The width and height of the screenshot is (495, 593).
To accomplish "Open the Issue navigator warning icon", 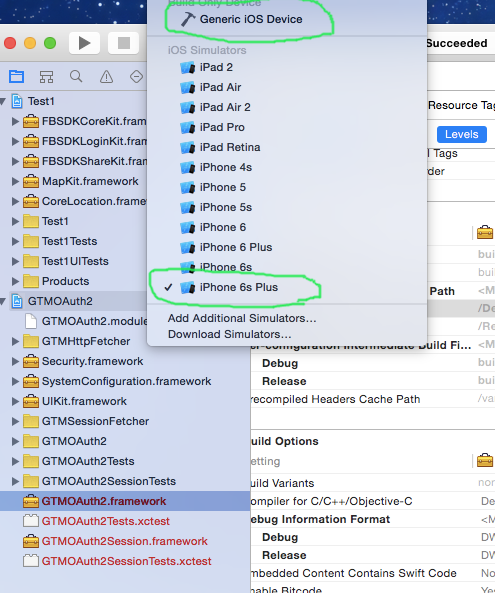I will [106, 77].
